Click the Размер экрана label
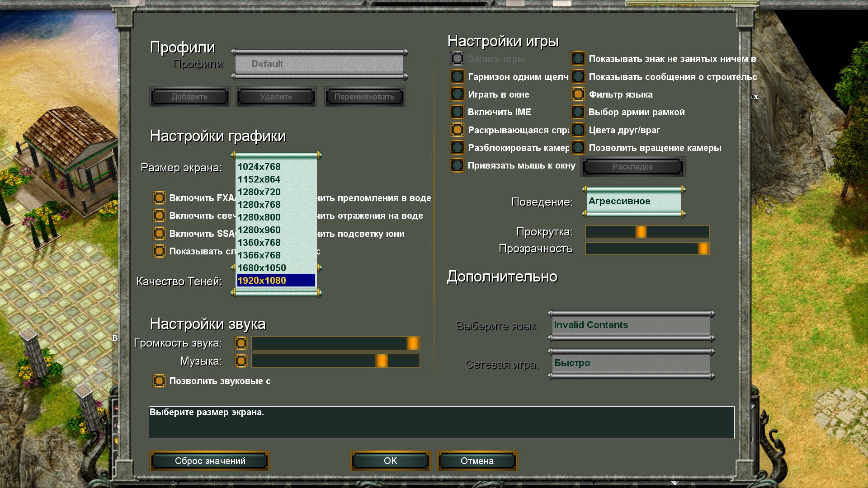Screen dimensions: 868x488 click(x=181, y=168)
